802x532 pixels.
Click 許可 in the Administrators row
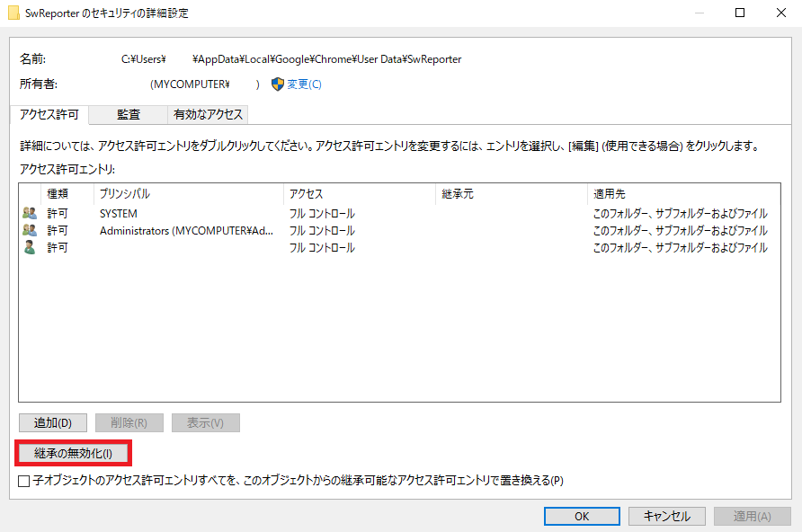(x=58, y=231)
